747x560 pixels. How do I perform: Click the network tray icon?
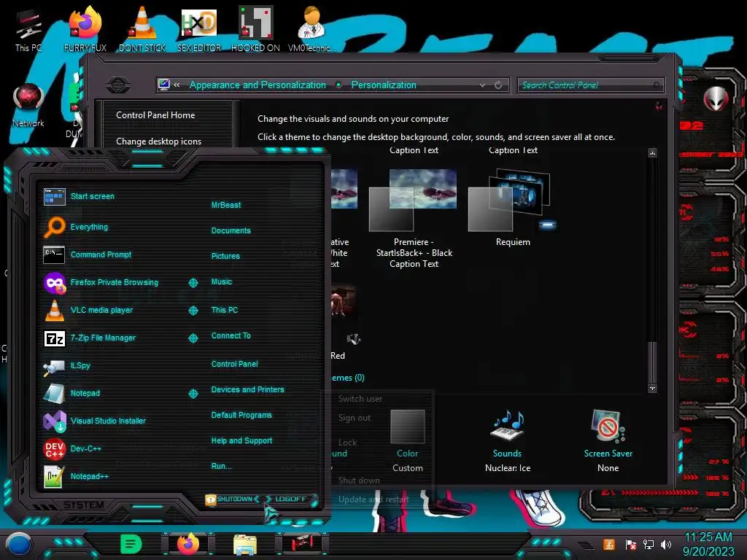click(648, 544)
